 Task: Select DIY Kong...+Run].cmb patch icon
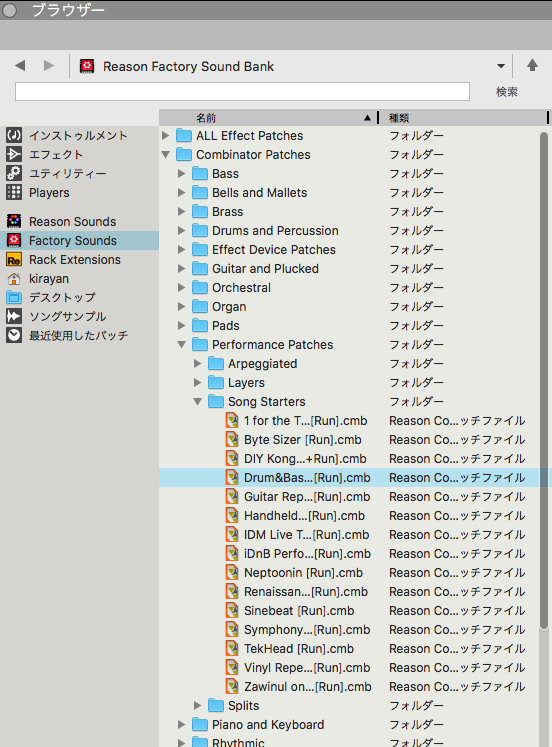click(232, 458)
